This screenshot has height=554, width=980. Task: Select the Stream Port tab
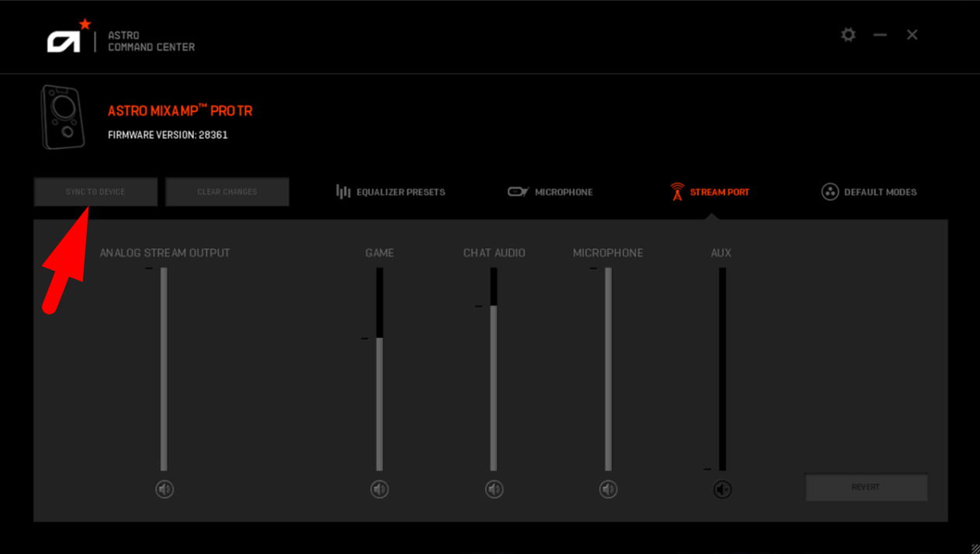(x=710, y=192)
